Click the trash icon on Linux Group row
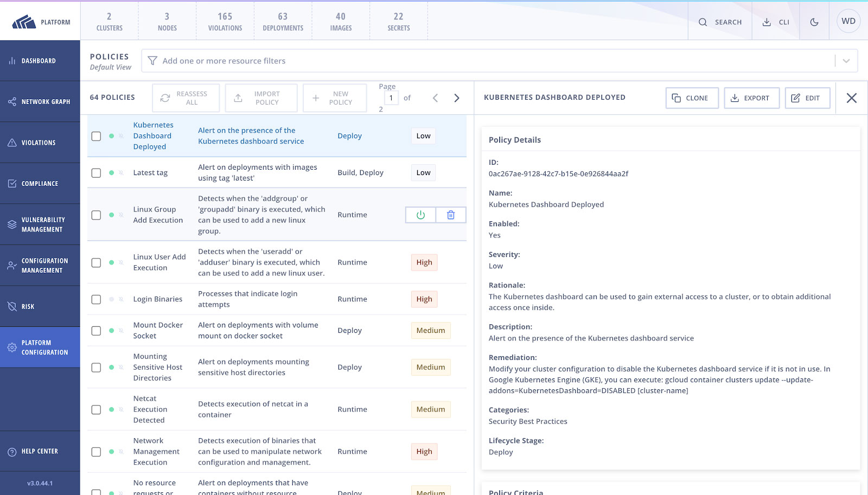This screenshot has height=495, width=868. pyautogui.click(x=450, y=215)
